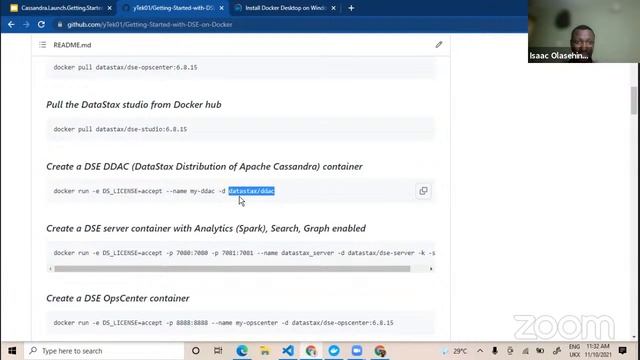Click the README.md file name
The image size is (640, 360).
pos(72,45)
